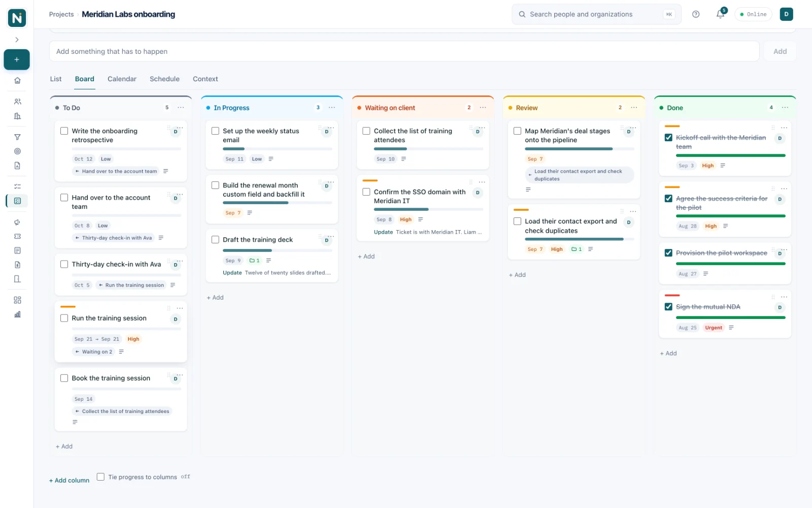The image size is (812, 508).
Task: Click the 'Waiting on 2' dependency chip
Action: click(94, 352)
